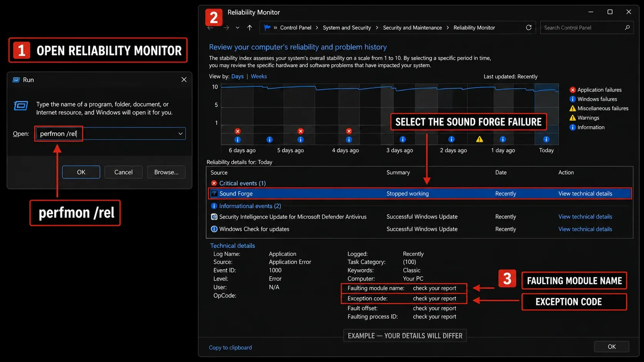Select the information icon above 1 day ago
The width and height of the screenshot is (644, 362).
[503, 139]
